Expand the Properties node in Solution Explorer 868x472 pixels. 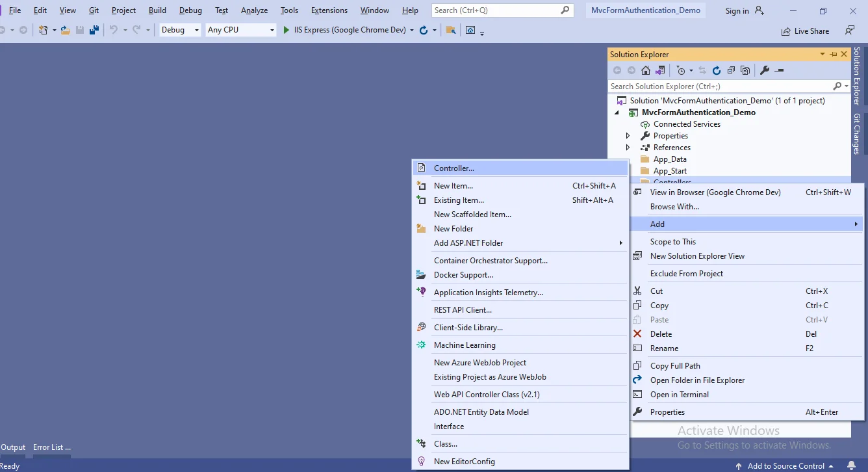tap(628, 136)
